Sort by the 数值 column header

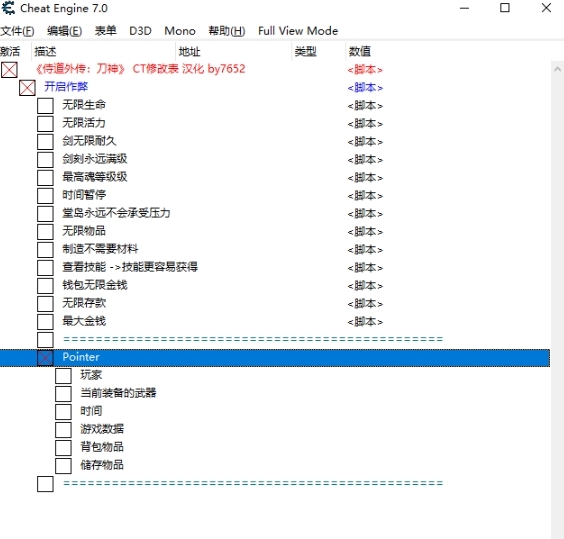[359, 51]
